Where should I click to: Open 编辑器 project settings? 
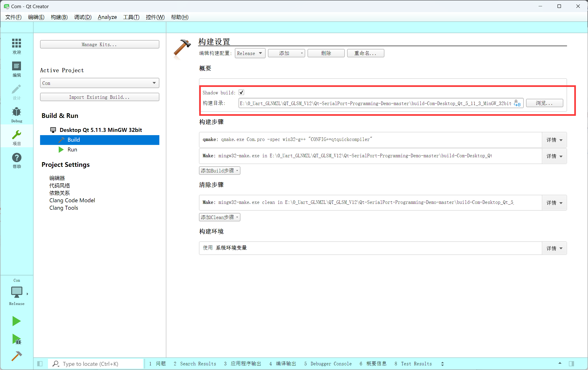coord(57,178)
